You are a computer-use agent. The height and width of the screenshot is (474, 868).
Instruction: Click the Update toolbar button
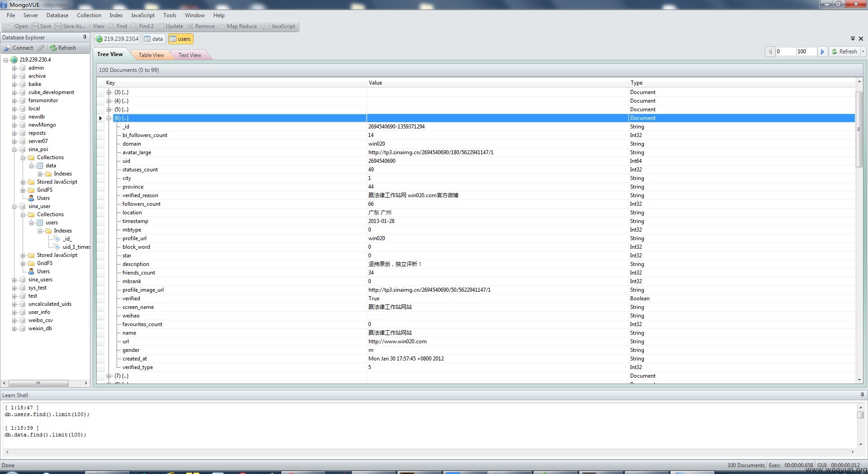point(170,26)
